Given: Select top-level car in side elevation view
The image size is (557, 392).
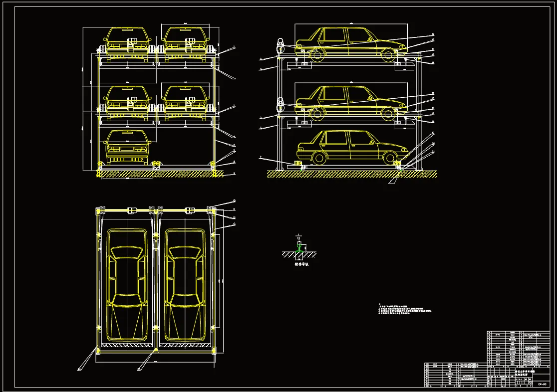Looking at the screenshot, I should pos(351,44).
